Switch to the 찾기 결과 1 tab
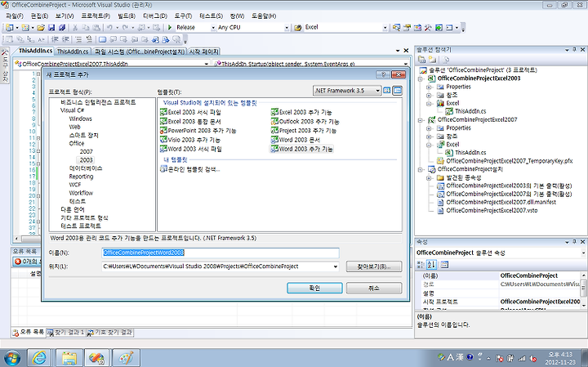The width and height of the screenshot is (588, 367). click(x=65, y=333)
